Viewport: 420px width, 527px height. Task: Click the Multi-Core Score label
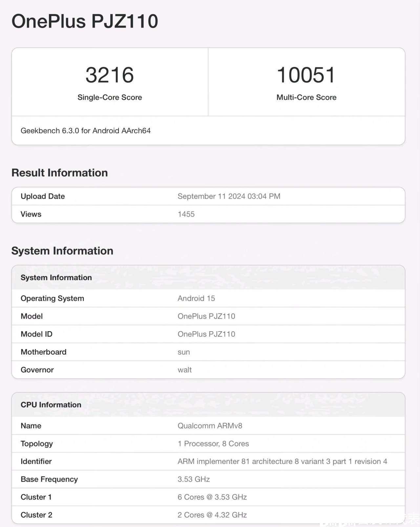coord(306,97)
